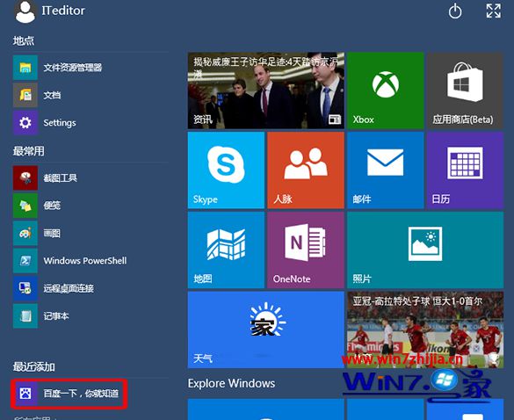
Task: Open the ITeditor user account menu
Action: [49, 11]
